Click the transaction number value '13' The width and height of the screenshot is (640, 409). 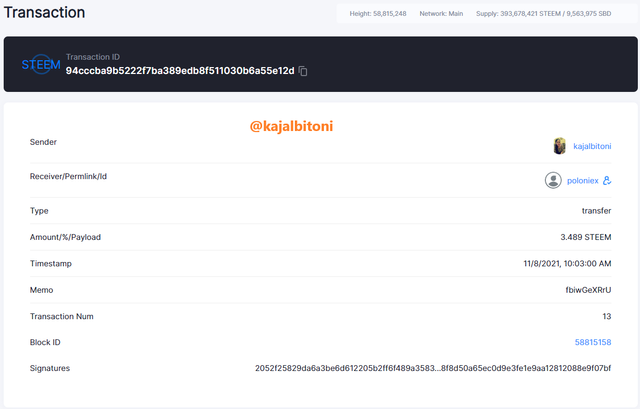pos(607,316)
